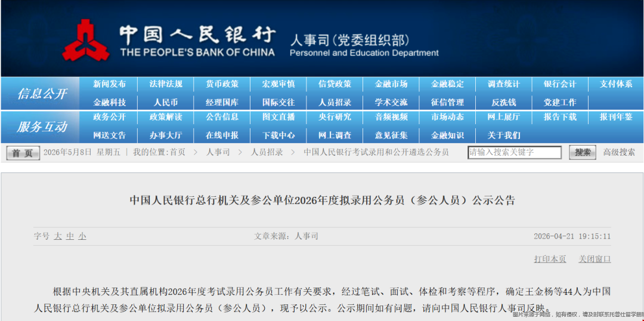This screenshot has height=321, width=644.
Task: Click breadcrumb link 人员招录
Action: pyautogui.click(x=267, y=153)
